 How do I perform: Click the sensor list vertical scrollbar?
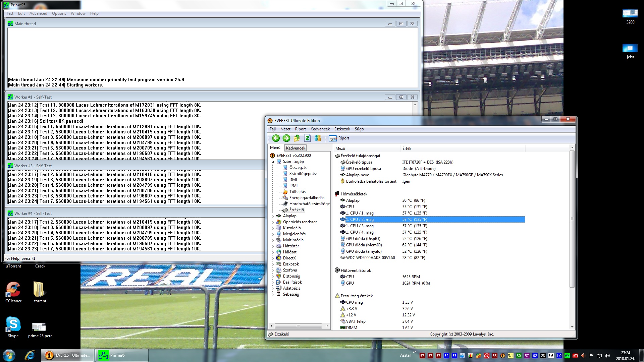572,219
